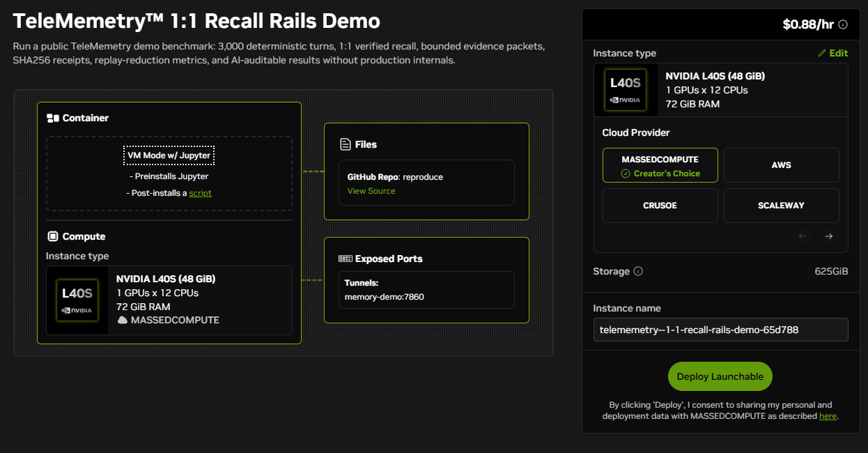The width and height of the screenshot is (868, 453).
Task: Click '- Preinstalls Jupyter' text
Action: pyautogui.click(x=169, y=176)
